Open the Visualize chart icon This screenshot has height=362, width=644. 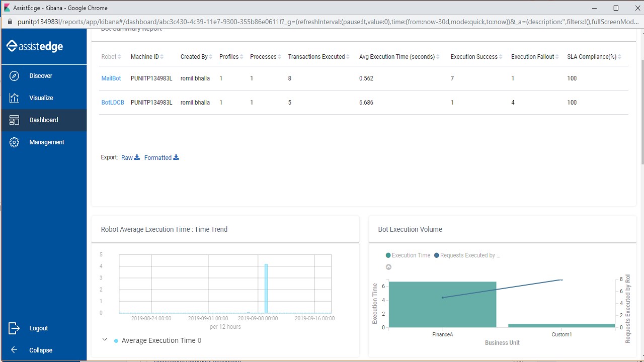14,98
